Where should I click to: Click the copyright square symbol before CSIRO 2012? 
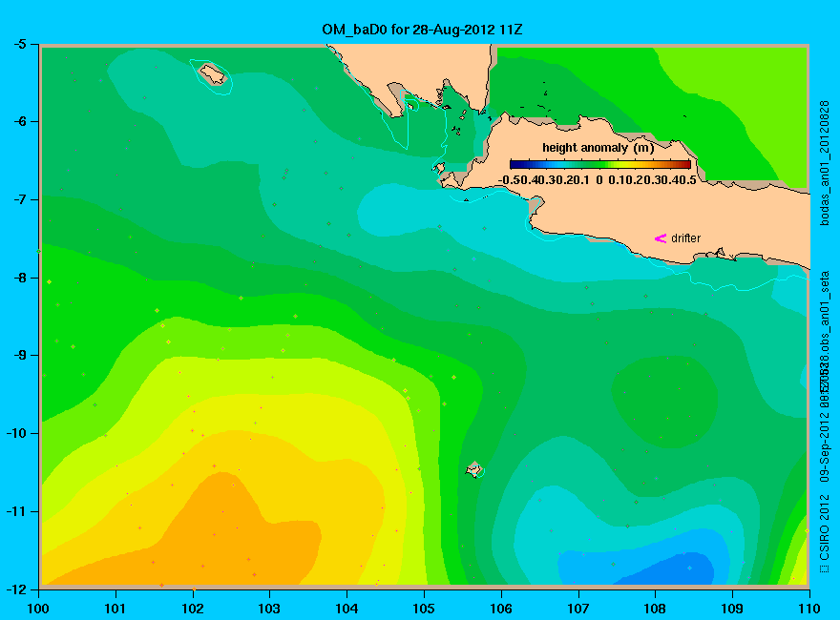pos(825,568)
